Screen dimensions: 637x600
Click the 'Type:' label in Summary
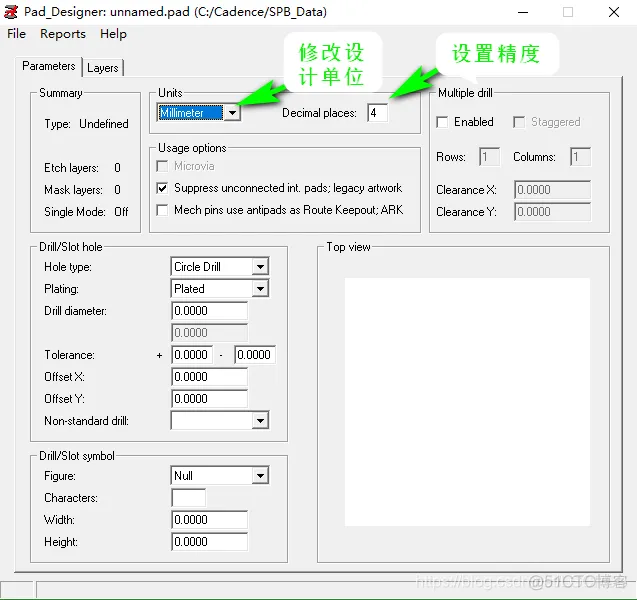tap(57, 123)
